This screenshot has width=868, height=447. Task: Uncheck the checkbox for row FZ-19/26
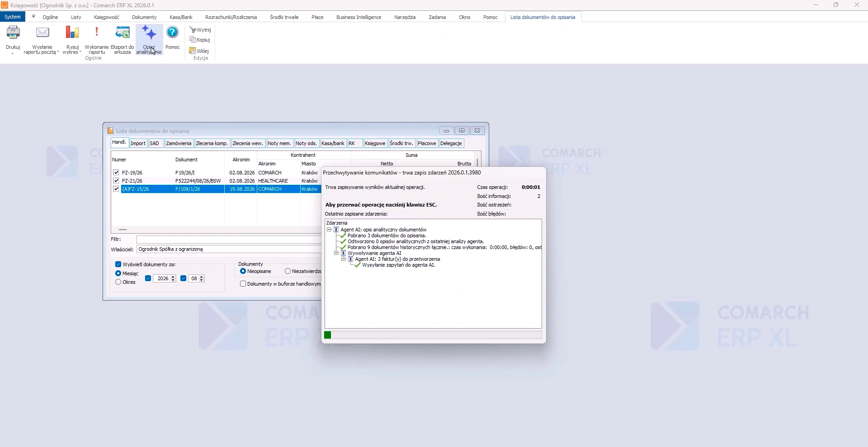(116, 173)
